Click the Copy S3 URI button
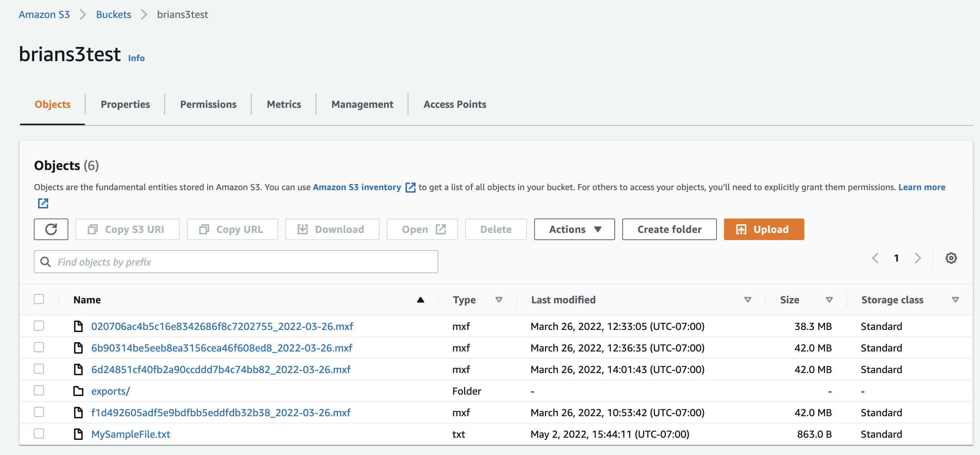This screenshot has height=455, width=980. tap(128, 229)
